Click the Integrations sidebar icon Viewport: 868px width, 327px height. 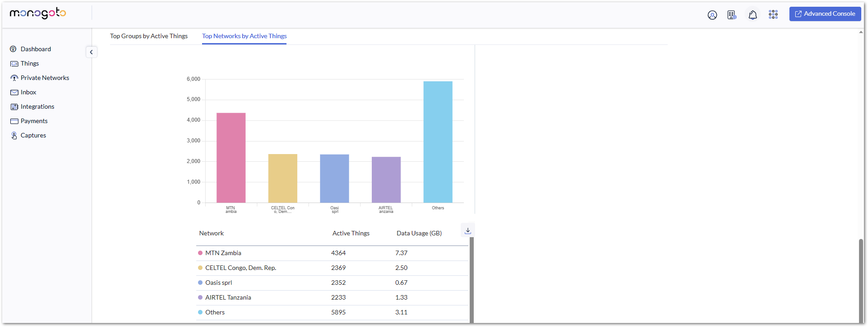(14, 107)
